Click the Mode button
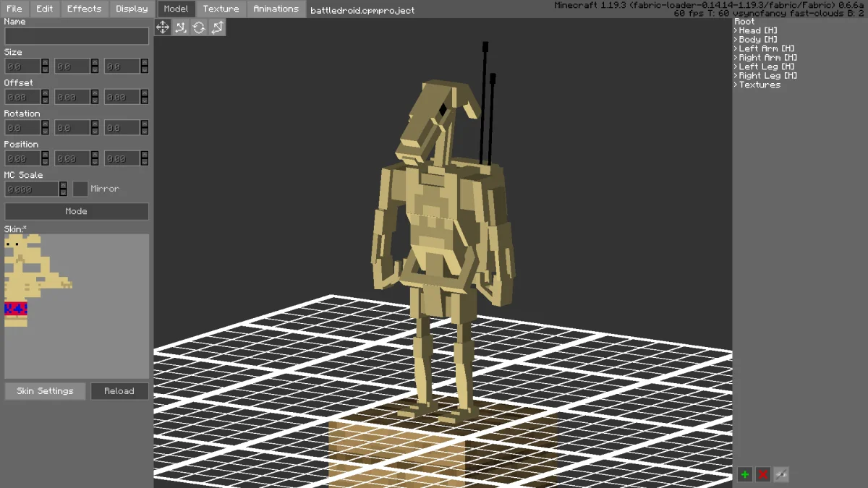 [x=77, y=211]
